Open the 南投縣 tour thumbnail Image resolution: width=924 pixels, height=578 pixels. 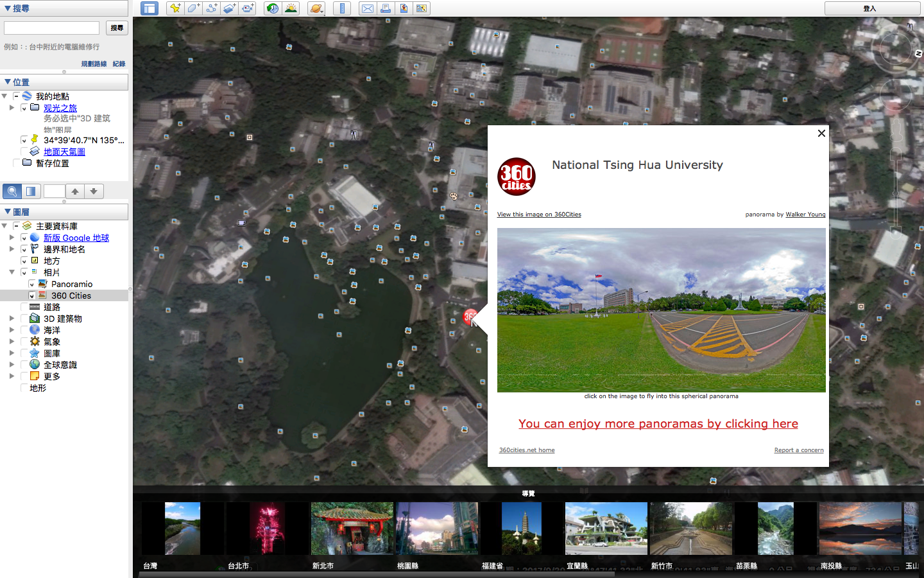tap(860, 529)
